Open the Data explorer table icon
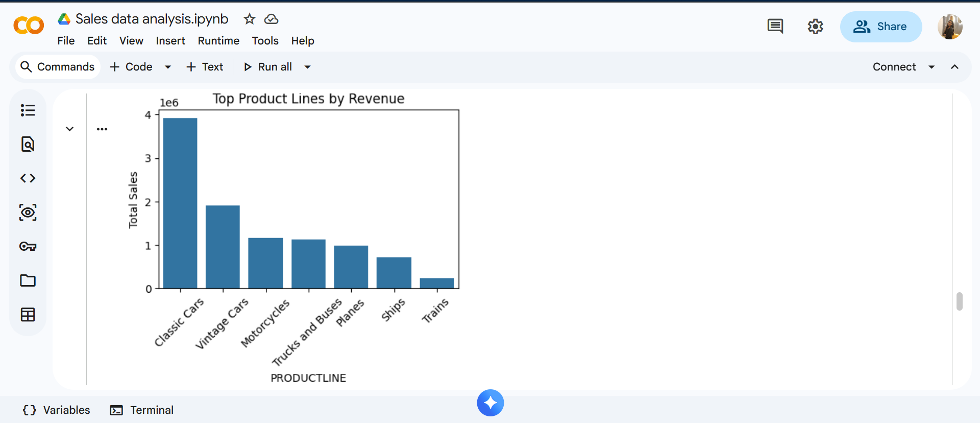Viewport: 980px width, 423px height. [x=28, y=315]
